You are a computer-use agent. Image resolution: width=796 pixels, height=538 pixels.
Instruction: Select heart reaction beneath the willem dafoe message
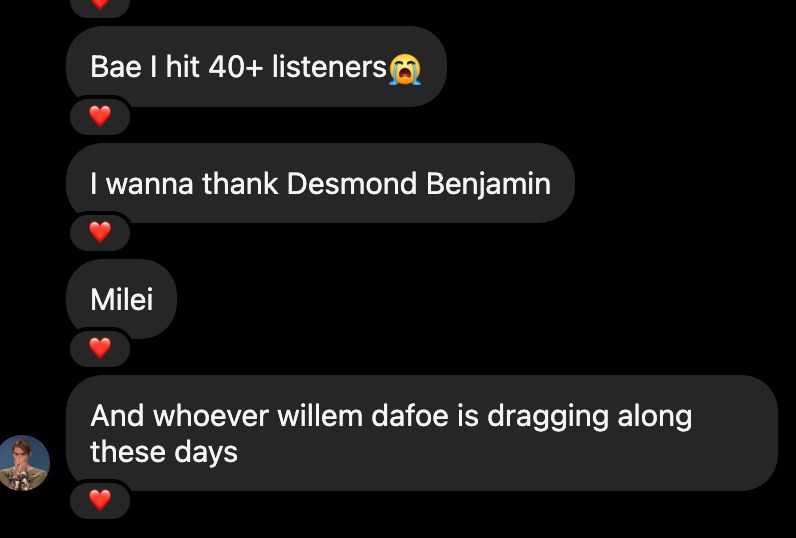(100, 500)
